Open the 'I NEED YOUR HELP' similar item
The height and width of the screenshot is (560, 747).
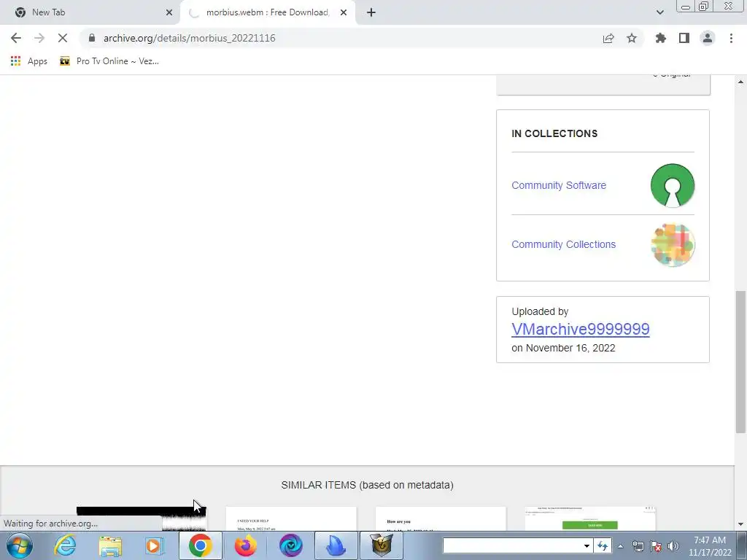(x=291, y=518)
